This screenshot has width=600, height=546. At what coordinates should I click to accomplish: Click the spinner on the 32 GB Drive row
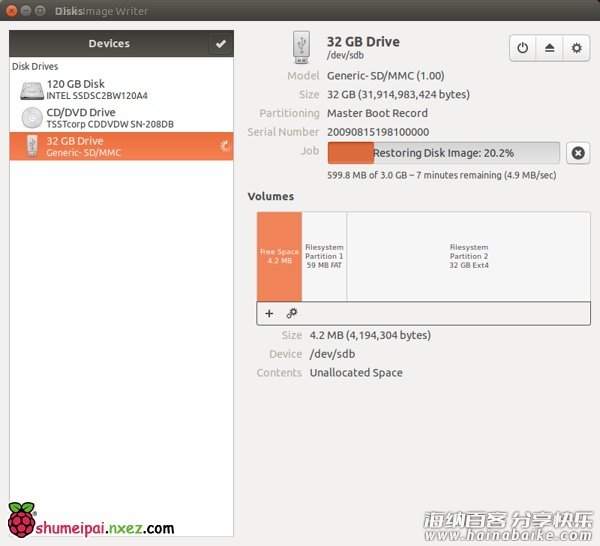click(224, 147)
